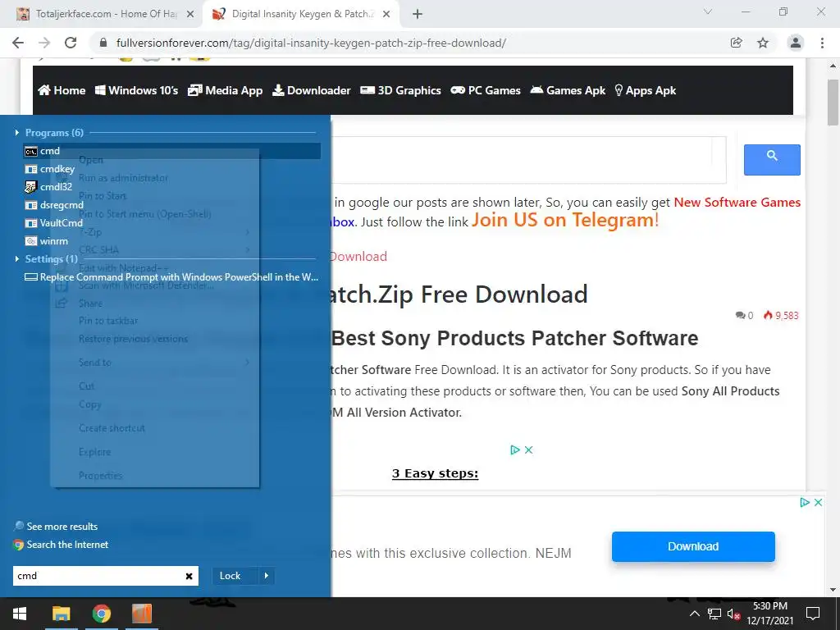Open PC Games navigation item

(486, 90)
